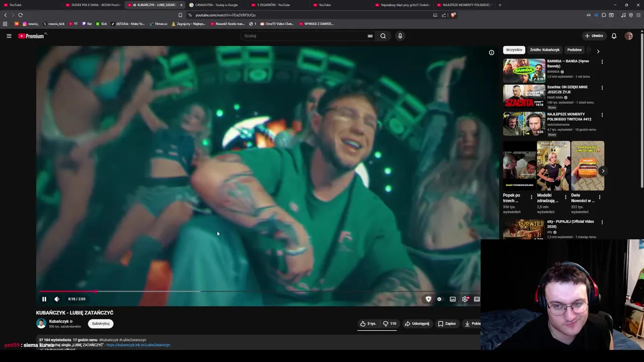Open more options for eXy PUPAJEJ video

click(x=602, y=222)
